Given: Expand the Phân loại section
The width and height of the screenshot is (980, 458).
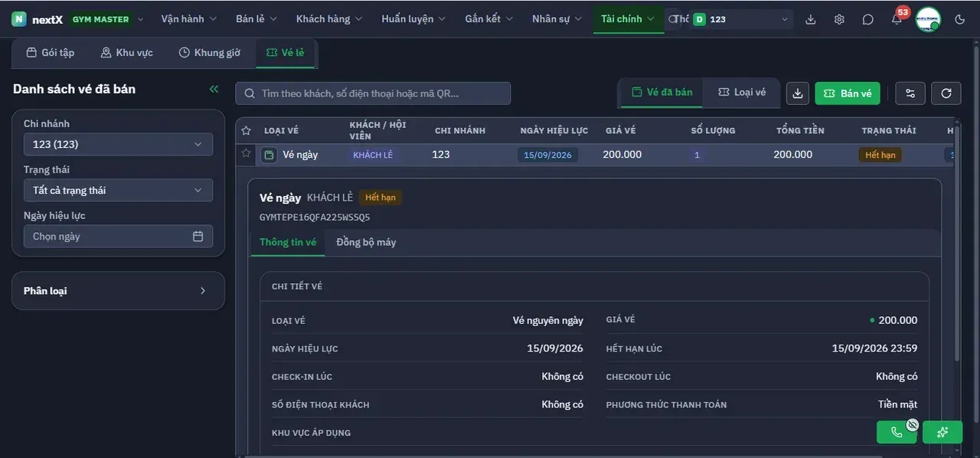Looking at the screenshot, I should click(118, 291).
